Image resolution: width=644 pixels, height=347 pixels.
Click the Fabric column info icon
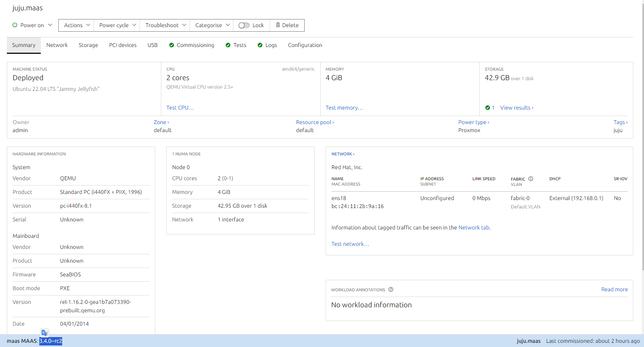[x=531, y=179]
